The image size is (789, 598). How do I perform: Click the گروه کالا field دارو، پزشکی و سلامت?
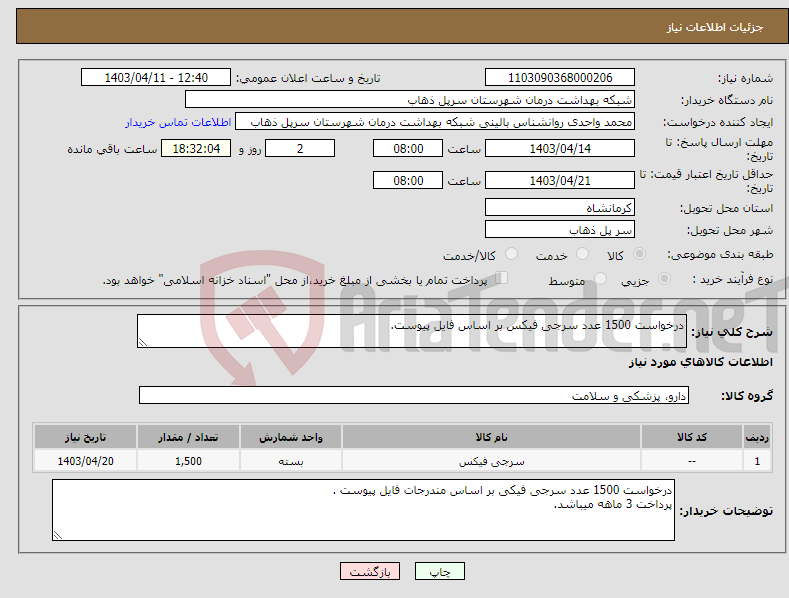(414, 396)
